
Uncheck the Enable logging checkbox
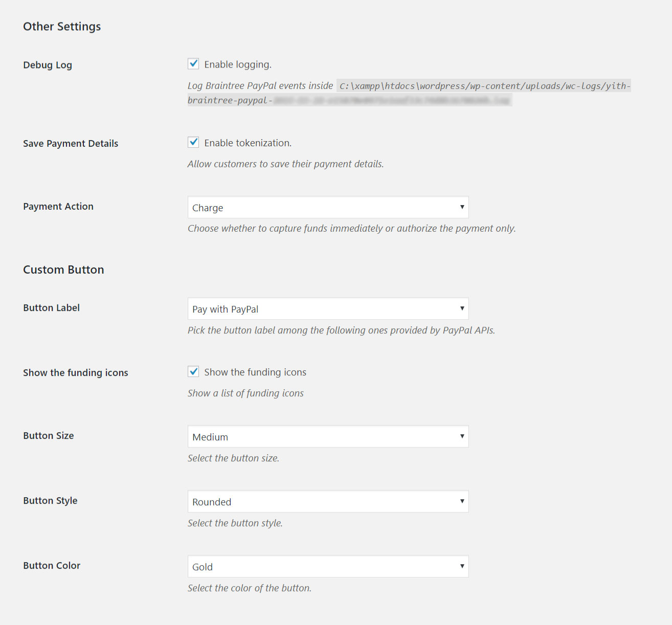coord(193,64)
